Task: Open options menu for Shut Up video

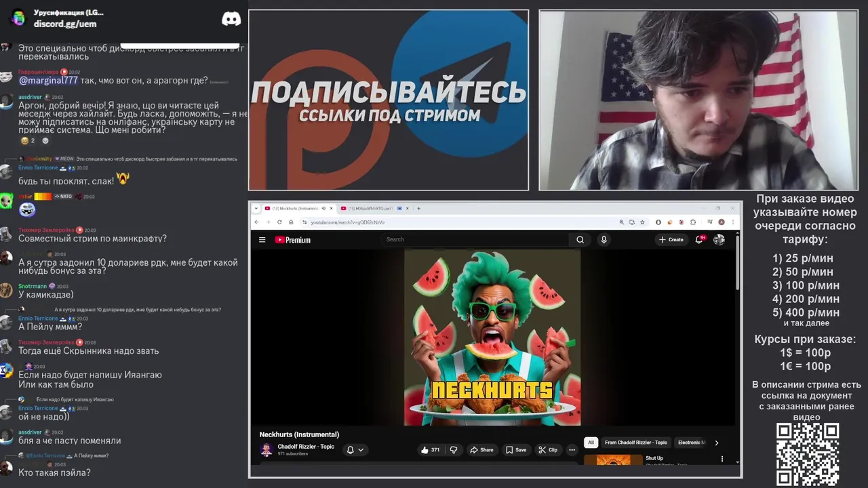Action: 722,459
